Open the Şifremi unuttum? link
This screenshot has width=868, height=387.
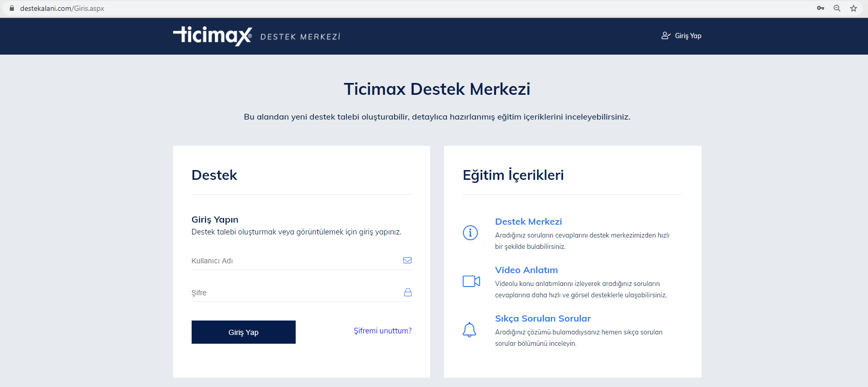pos(383,331)
